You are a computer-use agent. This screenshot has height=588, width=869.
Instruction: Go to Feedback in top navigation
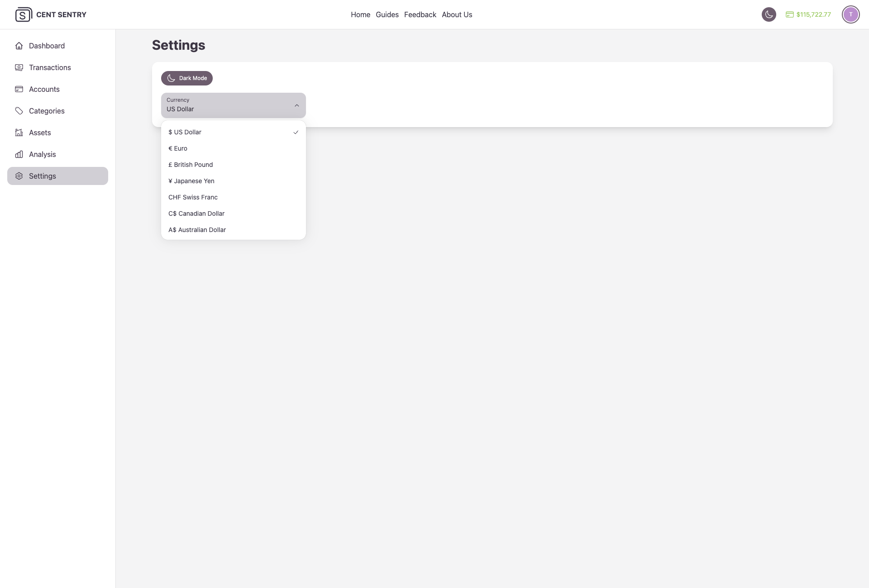pyautogui.click(x=420, y=14)
